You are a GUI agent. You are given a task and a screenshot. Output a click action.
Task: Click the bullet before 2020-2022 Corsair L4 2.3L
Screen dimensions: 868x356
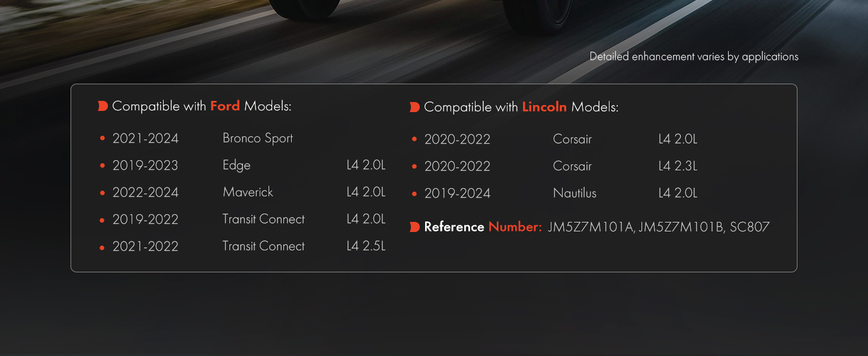click(414, 167)
